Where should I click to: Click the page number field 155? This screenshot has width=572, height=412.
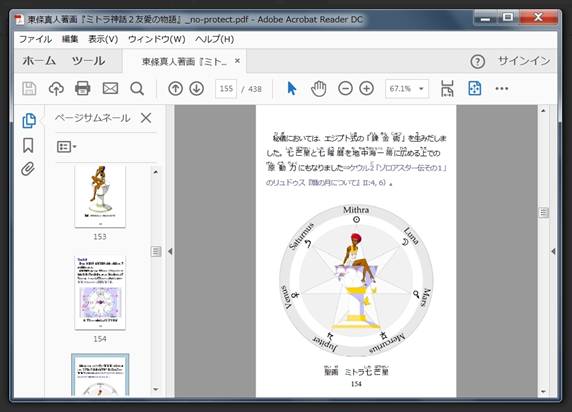[226, 89]
